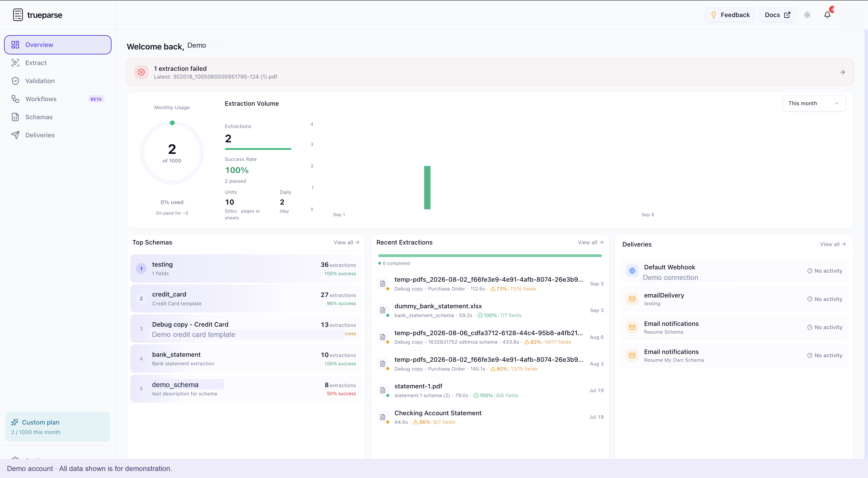868x478 pixels.
Task: Select Debug copy - Credit Card schema
Action: (246, 328)
